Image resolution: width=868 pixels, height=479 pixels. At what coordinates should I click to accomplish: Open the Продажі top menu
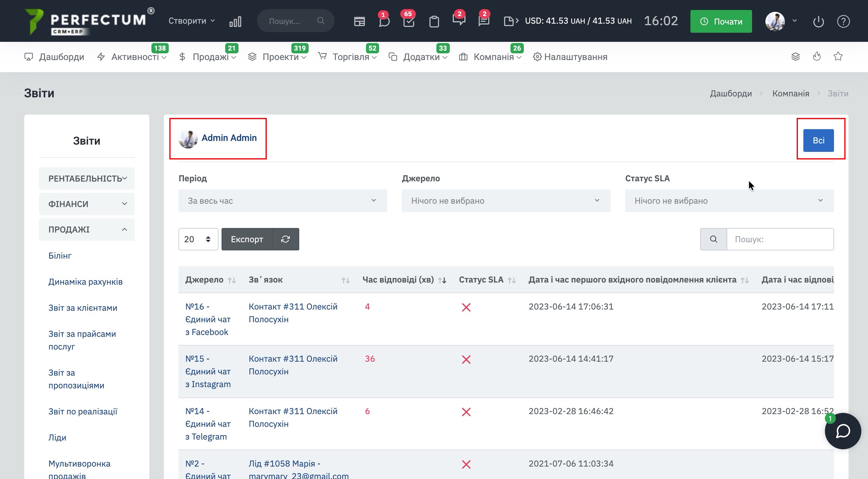tap(210, 57)
